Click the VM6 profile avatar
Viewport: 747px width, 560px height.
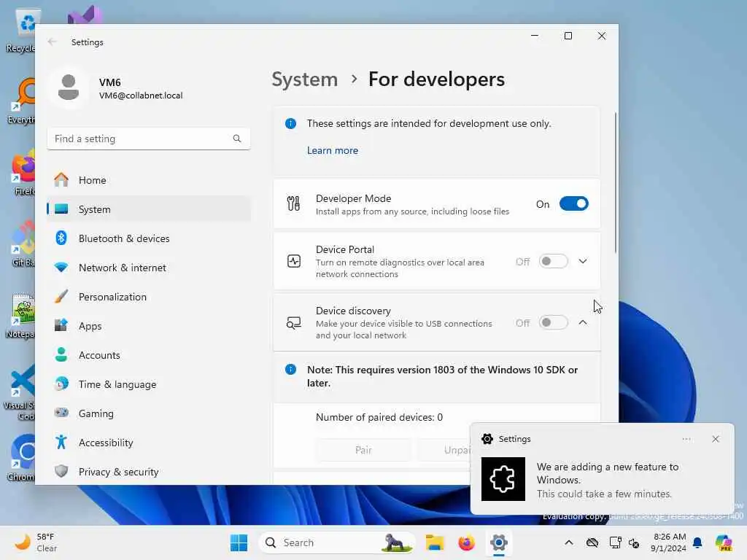(x=69, y=88)
